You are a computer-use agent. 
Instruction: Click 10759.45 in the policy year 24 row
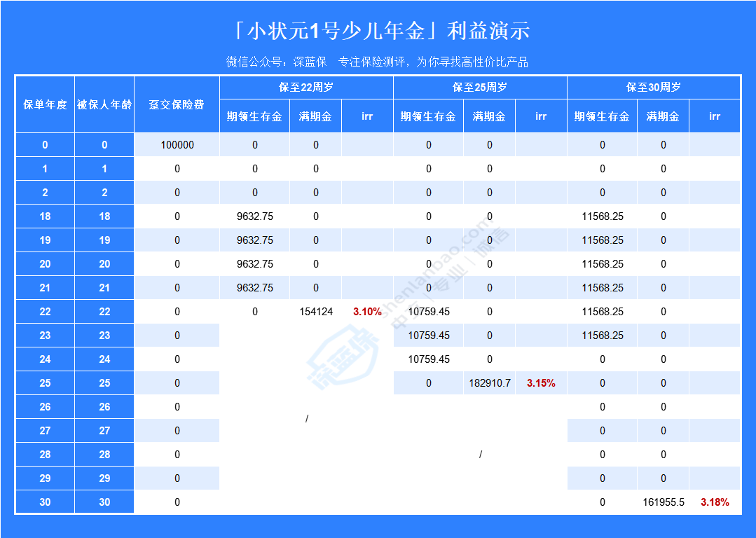(429, 359)
